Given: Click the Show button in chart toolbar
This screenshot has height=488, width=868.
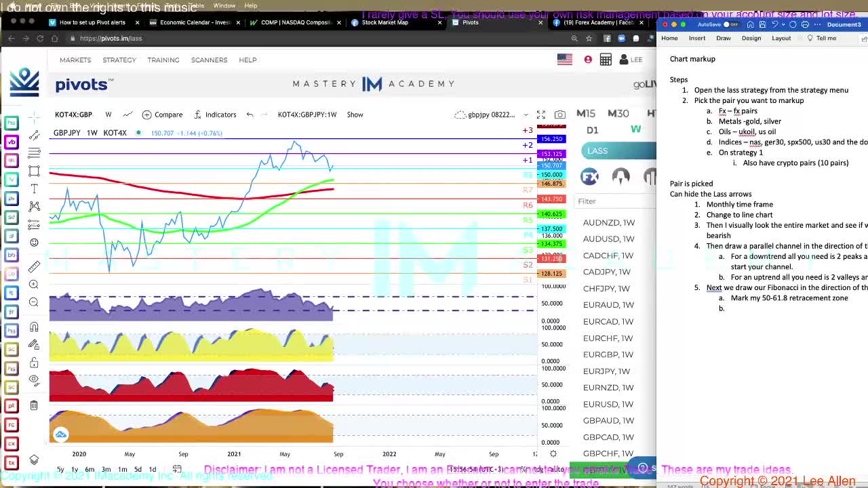Looking at the screenshot, I should click(x=355, y=115).
